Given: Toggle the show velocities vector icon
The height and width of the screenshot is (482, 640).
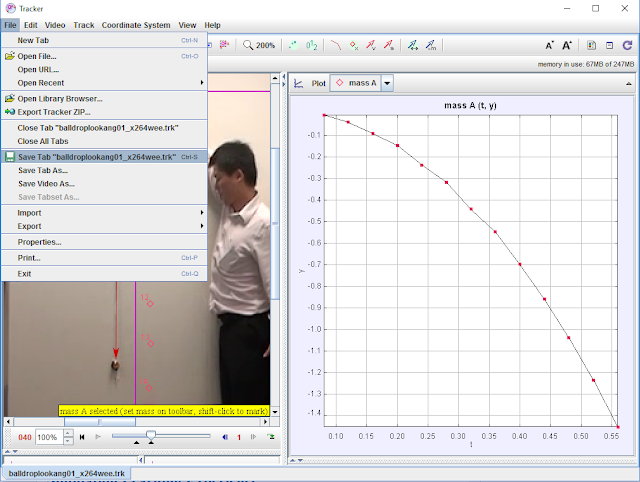Looking at the screenshot, I should [371, 45].
